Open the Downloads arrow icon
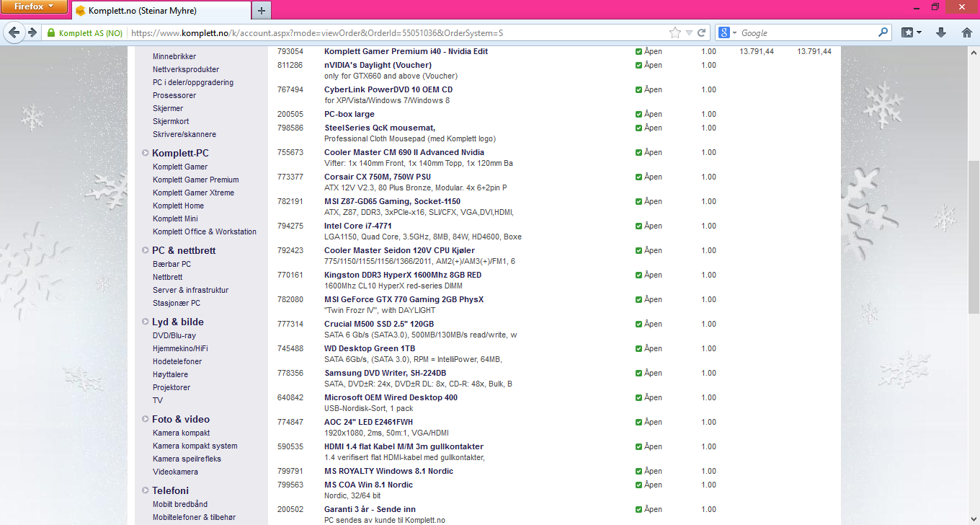The height and width of the screenshot is (525, 980). click(x=941, y=32)
